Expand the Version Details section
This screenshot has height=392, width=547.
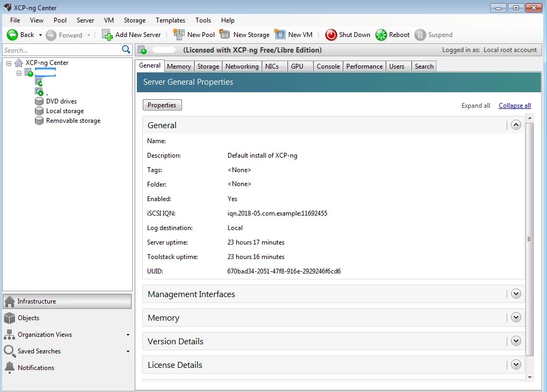click(x=516, y=341)
